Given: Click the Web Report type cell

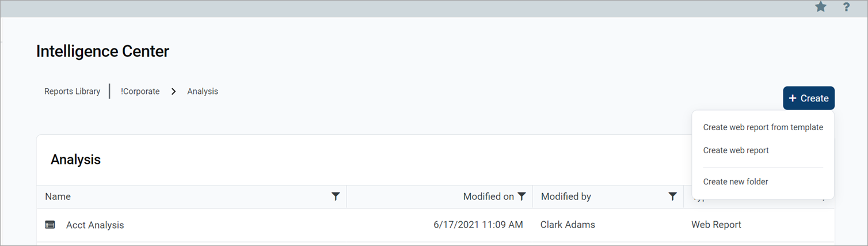Looking at the screenshot, I should coord(716,225).
